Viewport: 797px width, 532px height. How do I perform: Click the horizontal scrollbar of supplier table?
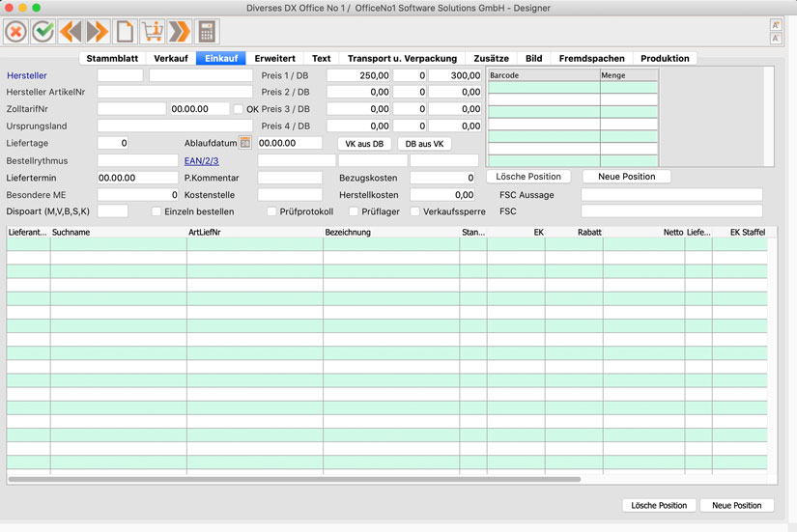pos(295,479)
